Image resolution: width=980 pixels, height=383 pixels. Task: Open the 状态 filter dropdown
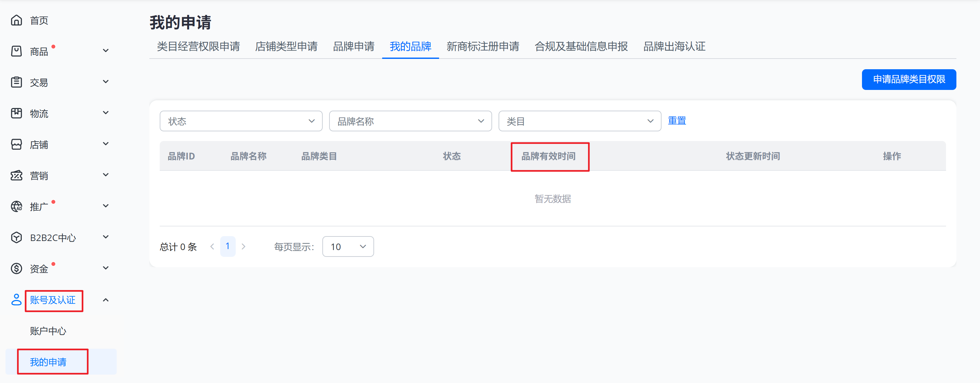click(x=241, y=121)
